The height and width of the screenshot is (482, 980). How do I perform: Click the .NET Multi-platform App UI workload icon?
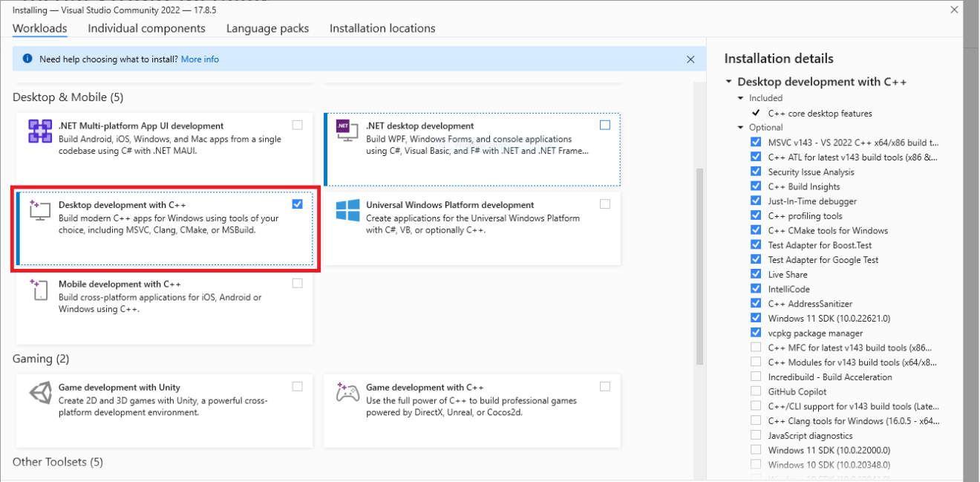40,131
